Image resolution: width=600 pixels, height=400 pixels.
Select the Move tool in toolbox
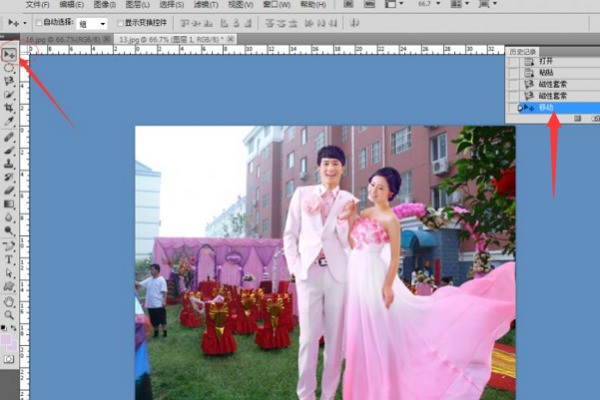(x=9, y=54)
